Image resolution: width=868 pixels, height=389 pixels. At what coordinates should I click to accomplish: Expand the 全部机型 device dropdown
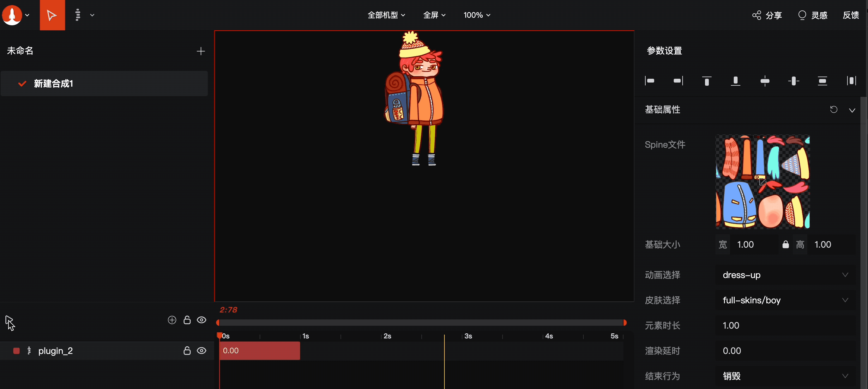pyautogui.click(x=386, y=15)
